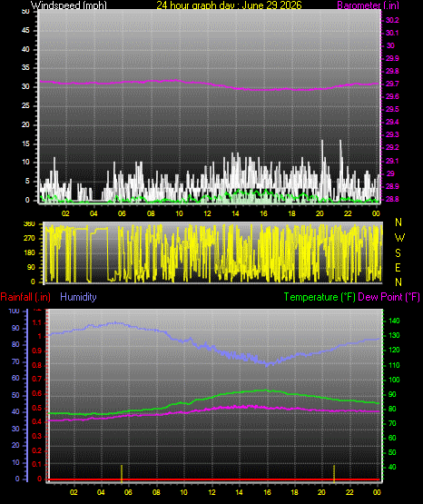Screen dimensions: 423x504
Task: Click the barometer axis value "29.8"
Action: click(x=392, y=71)
